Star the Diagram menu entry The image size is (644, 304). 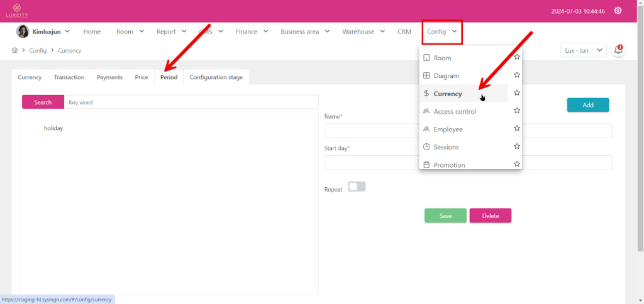click(x=517, y=75)
